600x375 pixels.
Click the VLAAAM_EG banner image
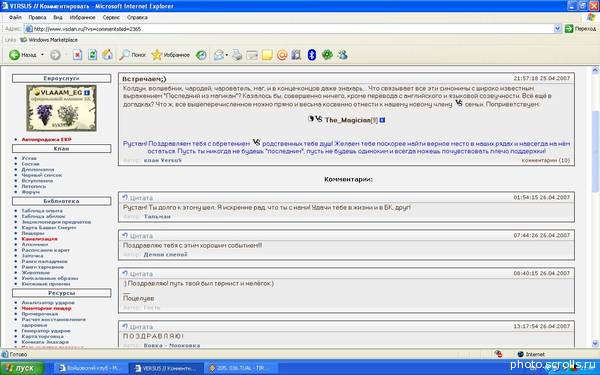[x=61, y=108]
